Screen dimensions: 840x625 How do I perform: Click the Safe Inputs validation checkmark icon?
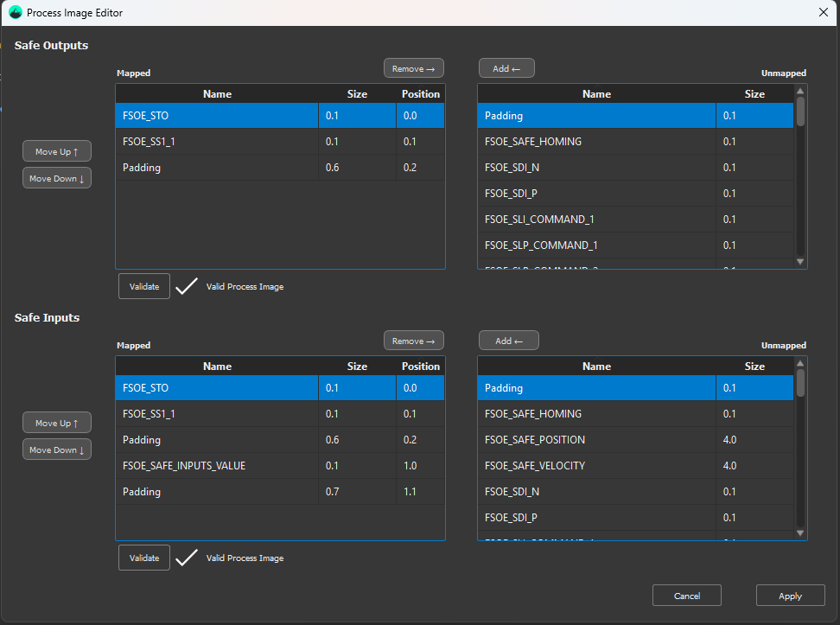187,558
